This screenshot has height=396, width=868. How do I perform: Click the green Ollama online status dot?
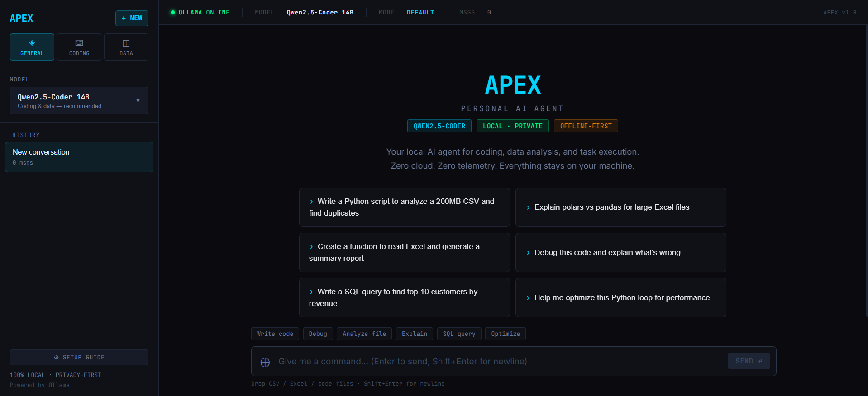click(173, 12)
